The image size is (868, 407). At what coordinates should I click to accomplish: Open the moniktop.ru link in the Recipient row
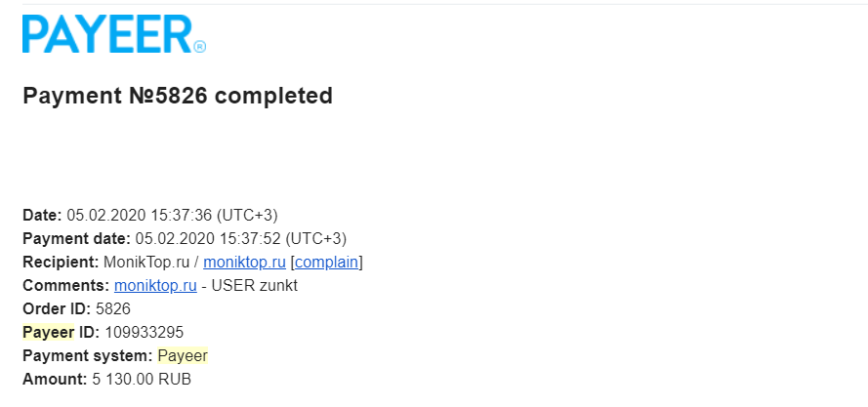[x=244, y=262]
